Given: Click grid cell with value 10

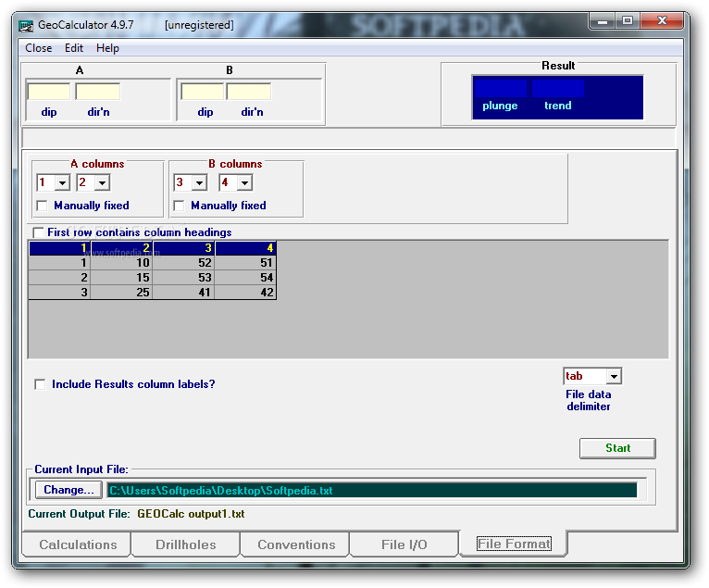Looking at the screenshot, I should [122, 263].
